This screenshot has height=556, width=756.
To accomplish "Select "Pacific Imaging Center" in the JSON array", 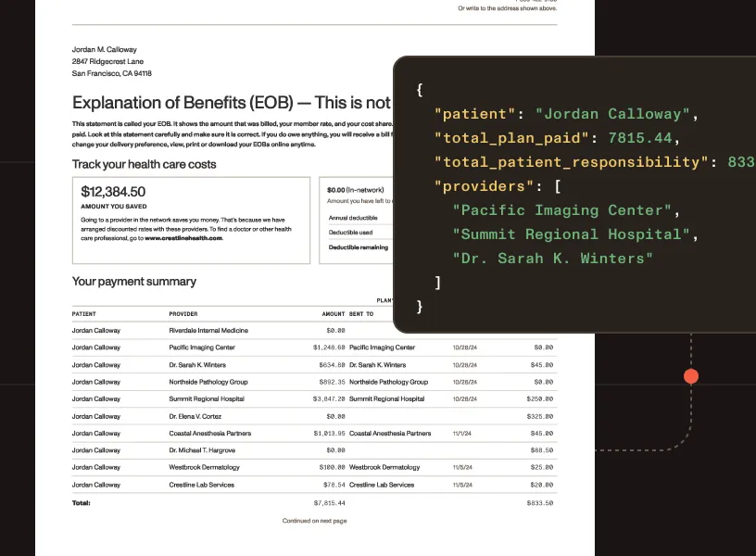I will point(562,210).
